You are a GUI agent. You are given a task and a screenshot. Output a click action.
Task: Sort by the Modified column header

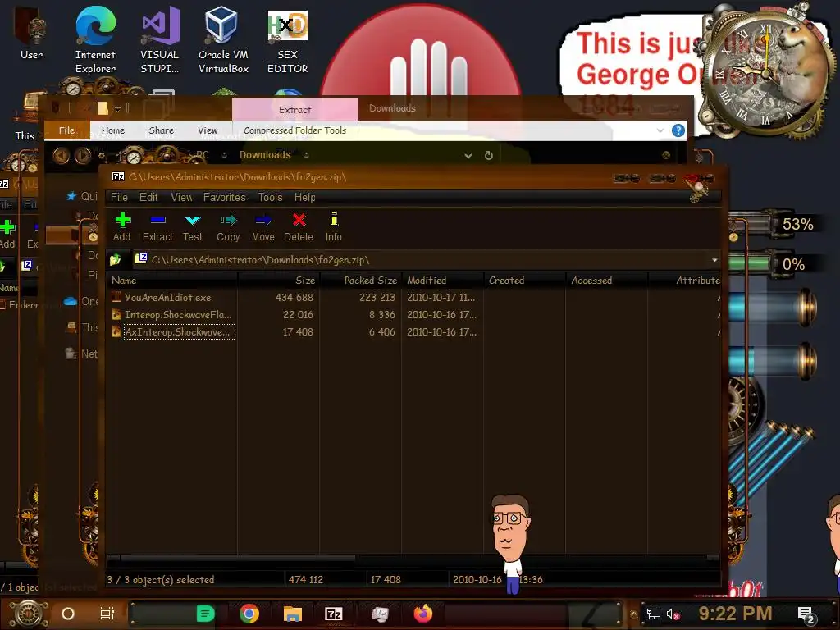pyautogui.click(x=443, y=281)
